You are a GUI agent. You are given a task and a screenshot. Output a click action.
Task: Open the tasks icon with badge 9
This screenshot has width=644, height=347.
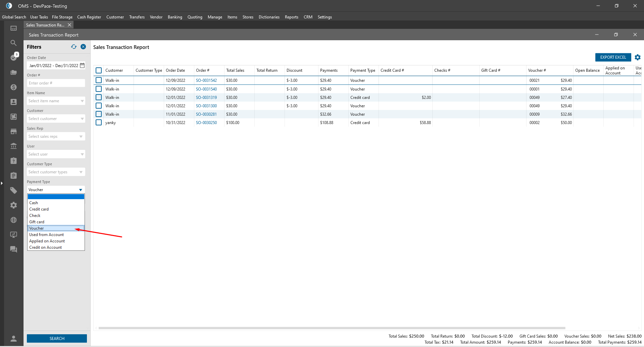click(14, 57)
